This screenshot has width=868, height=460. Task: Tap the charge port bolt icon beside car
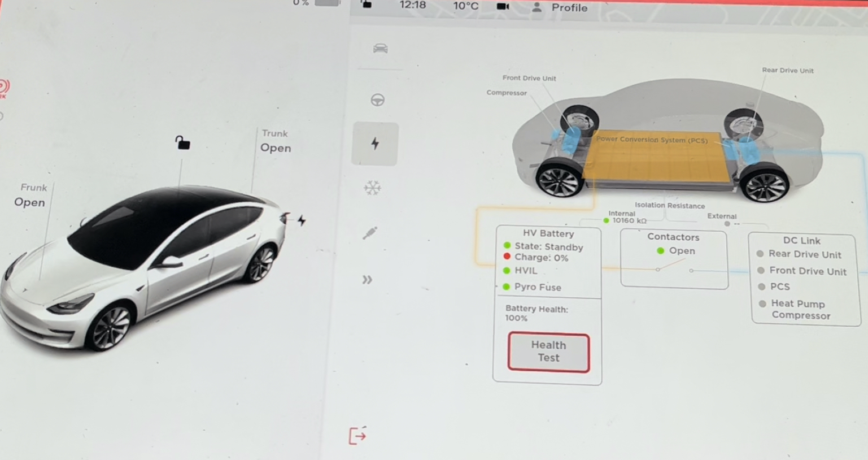coord(302,220)
